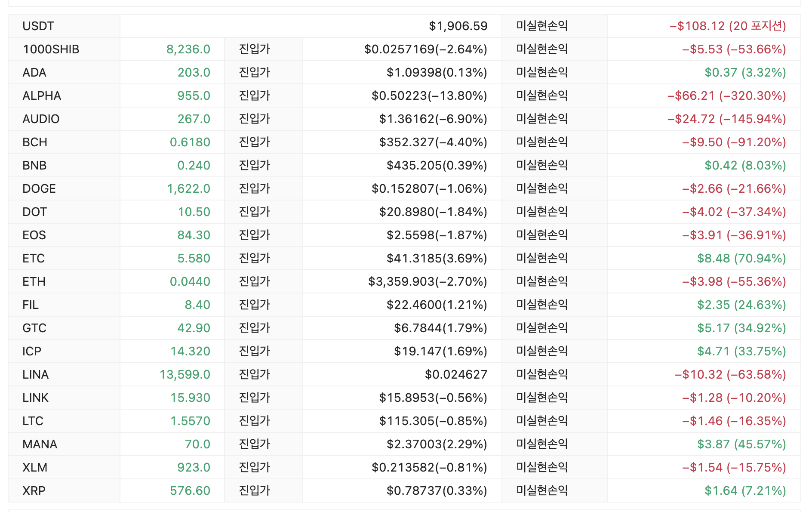
Task: Select the XRP row label
Action: [34, 491]
